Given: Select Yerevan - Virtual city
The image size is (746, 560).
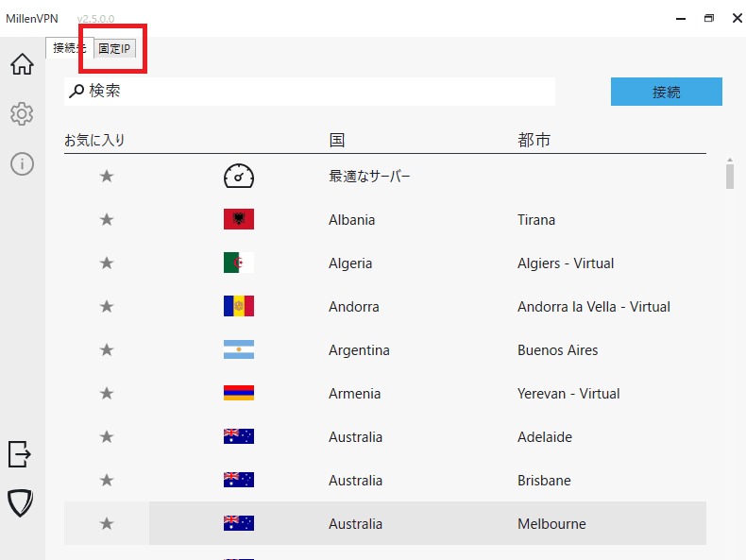Looking at the screenshot, I should (568, 394).
